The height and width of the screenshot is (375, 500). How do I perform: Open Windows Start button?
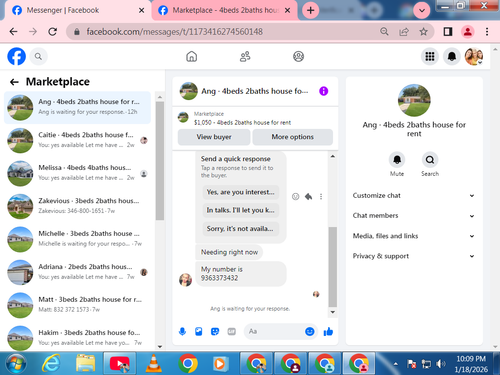16,364
